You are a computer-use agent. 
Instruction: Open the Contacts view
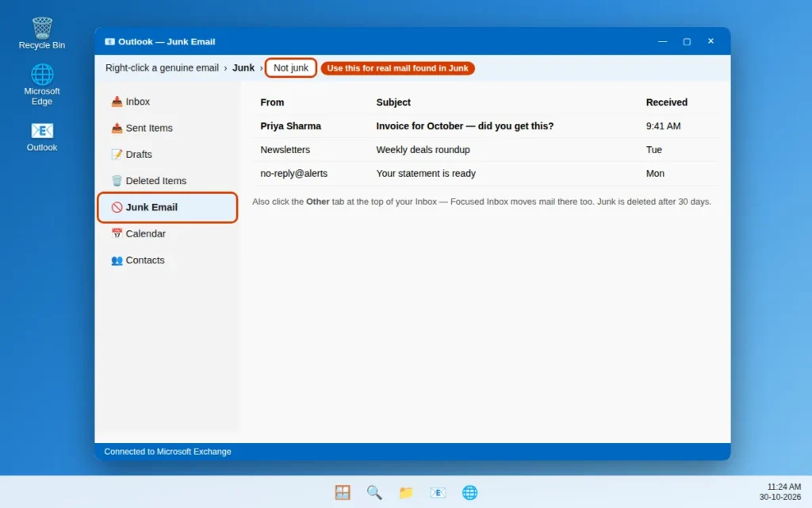167,260
